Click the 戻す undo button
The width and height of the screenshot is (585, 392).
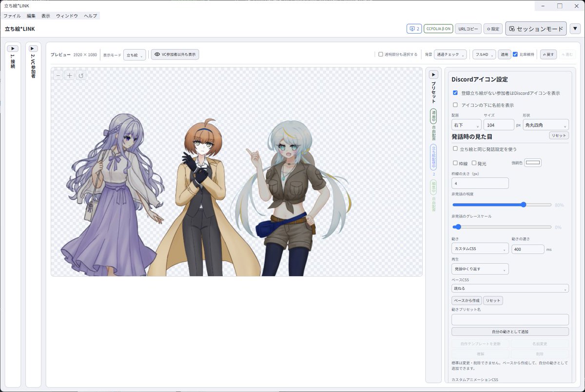548,55
